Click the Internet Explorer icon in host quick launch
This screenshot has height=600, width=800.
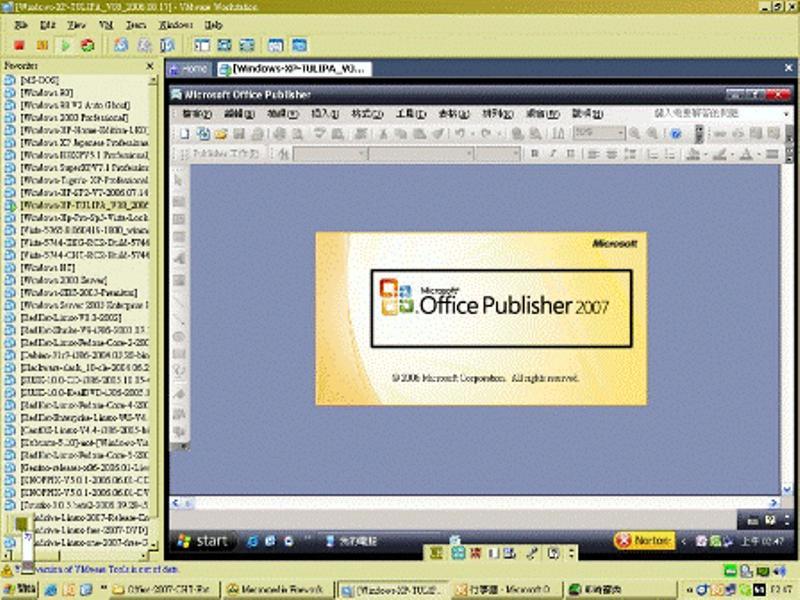click(51, 590)
